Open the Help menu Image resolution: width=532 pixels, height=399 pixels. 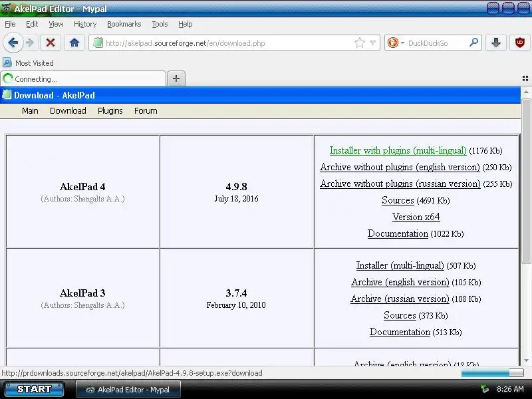coord(186,24)
